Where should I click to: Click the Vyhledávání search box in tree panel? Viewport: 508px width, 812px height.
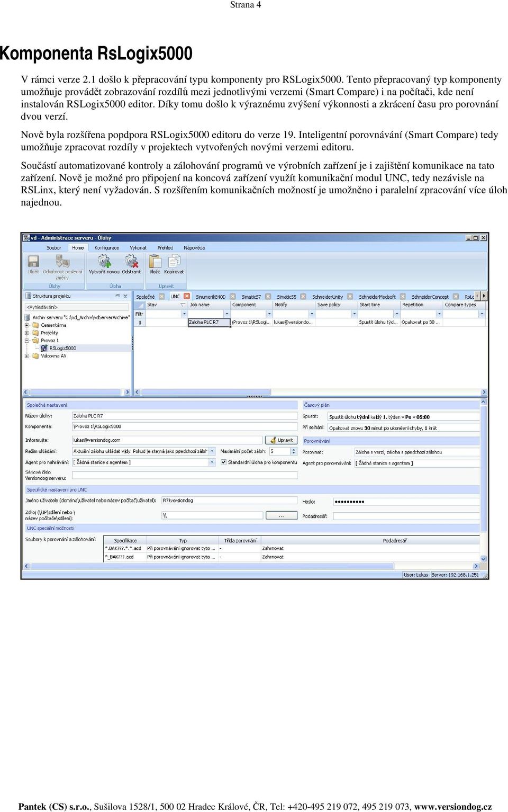click(76, 307)
